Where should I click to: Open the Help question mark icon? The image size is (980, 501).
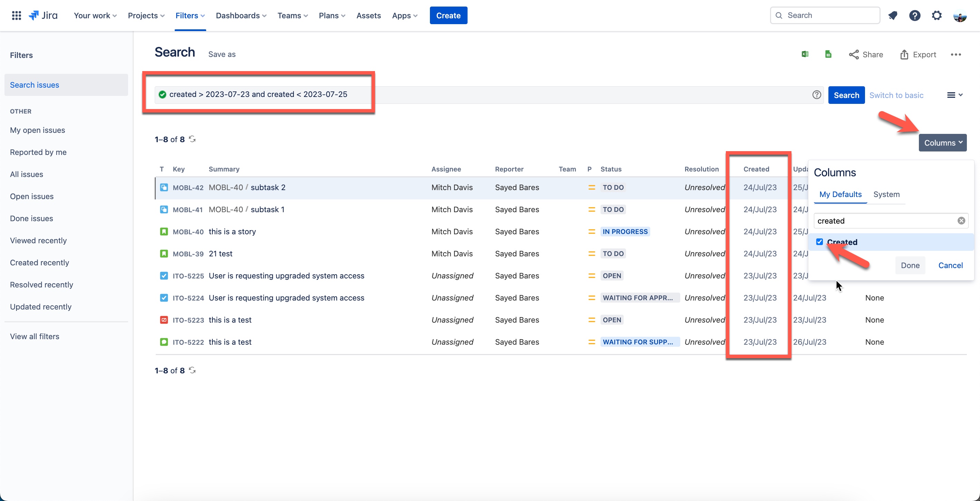pyautogui.click(x=915, y=15)
